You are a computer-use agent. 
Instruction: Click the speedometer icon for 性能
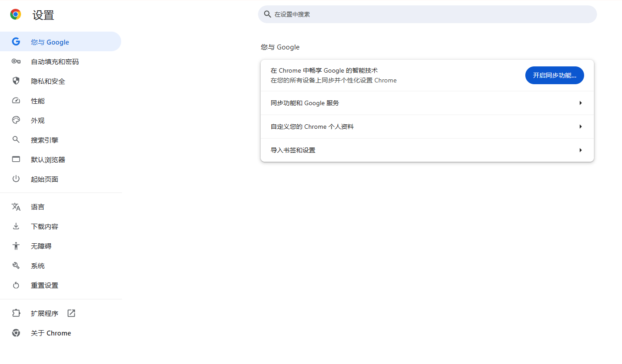[x=16, y=101]
